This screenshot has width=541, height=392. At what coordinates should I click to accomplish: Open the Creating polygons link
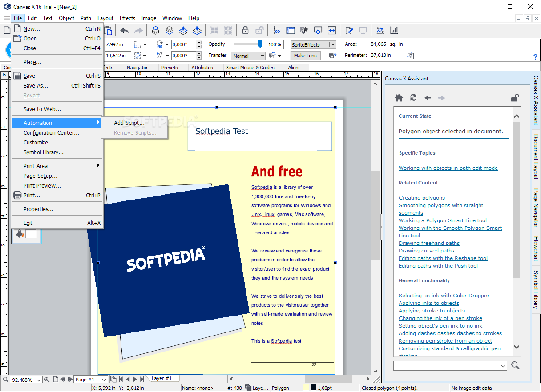pyautogui.click(x=422, y=198)
